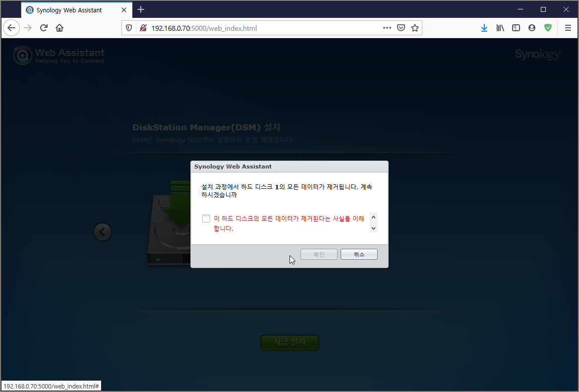
Task: Open the Library bookshelf icon
Action: point(500,28)
